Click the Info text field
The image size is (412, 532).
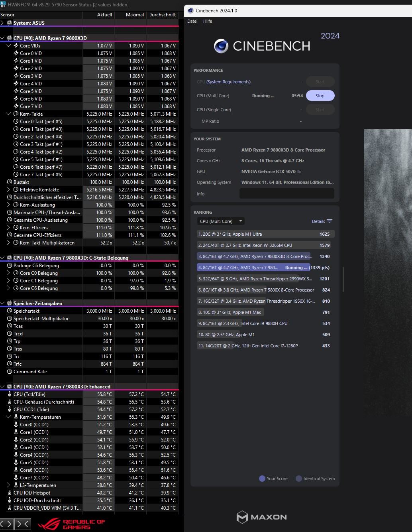click(x=286, y=194)
